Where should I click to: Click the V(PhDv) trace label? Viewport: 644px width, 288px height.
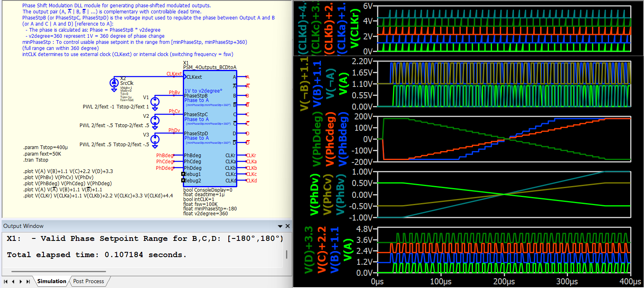pyautogui.click(x=314, y=195)
